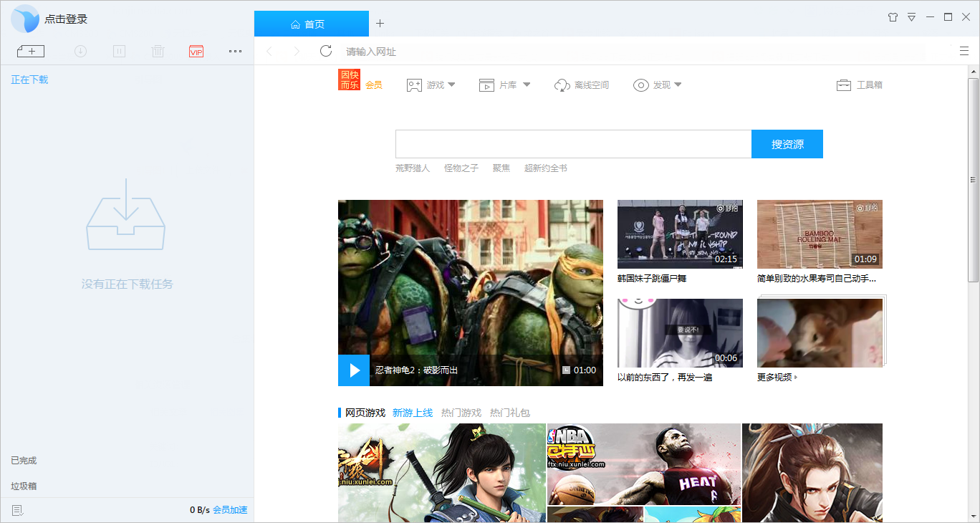Switch to 热门礼包 games tab
Viewport: 980px width, 523px height.
[x=510, y=413]
